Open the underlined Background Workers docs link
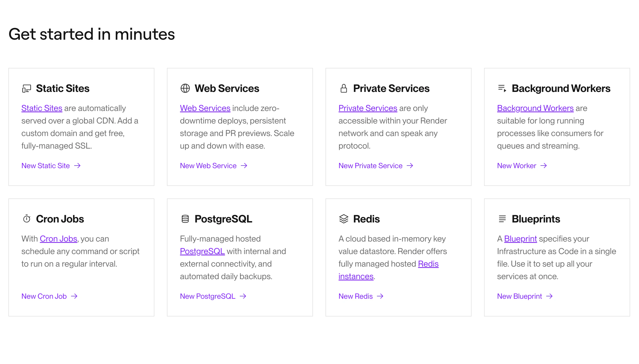The image size is (639, 364). click(535, 108)
